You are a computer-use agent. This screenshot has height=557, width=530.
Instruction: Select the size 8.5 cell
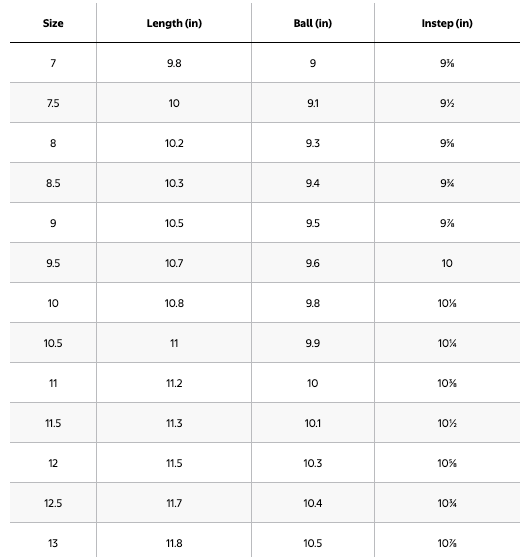[x=53, y=183]
